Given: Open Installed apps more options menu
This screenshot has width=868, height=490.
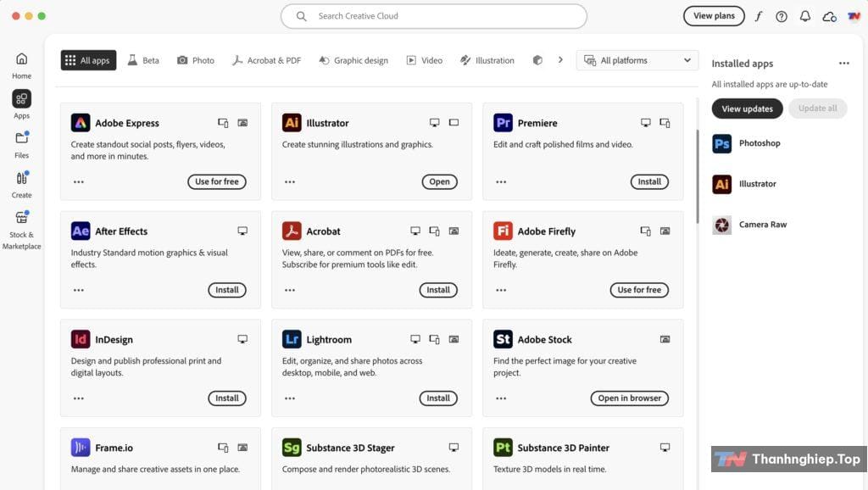Looking at the screenshot, I should (x=843, y=64).
